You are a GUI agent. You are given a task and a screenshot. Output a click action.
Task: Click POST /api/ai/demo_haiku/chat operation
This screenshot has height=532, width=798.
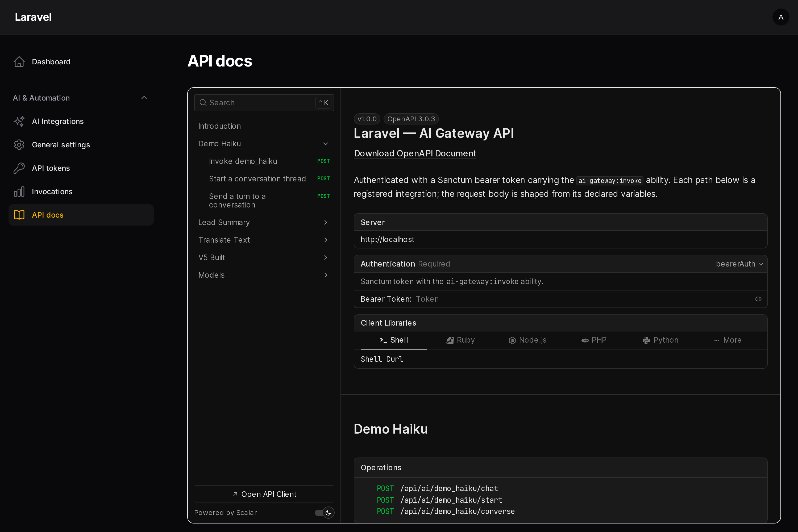point(437,489)
